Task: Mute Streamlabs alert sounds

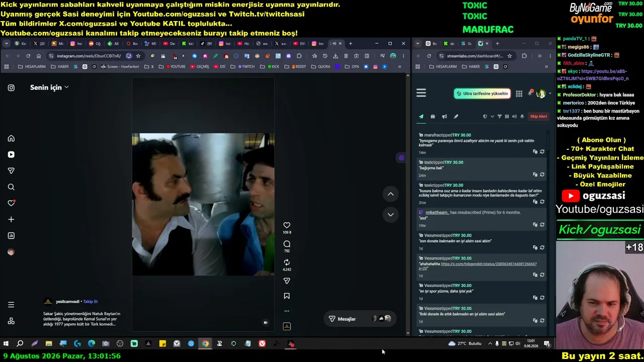Action: click(514, 117)
